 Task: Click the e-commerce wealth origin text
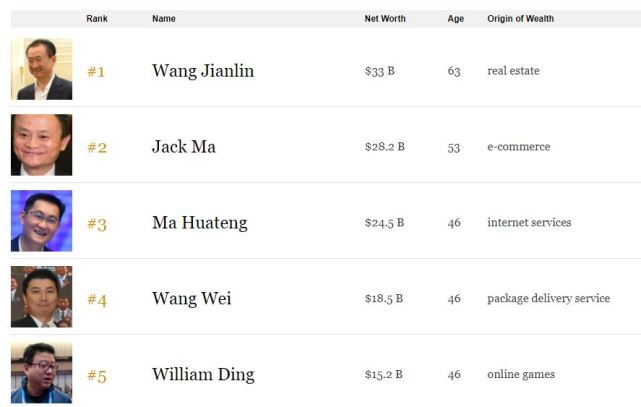(518, 147)
